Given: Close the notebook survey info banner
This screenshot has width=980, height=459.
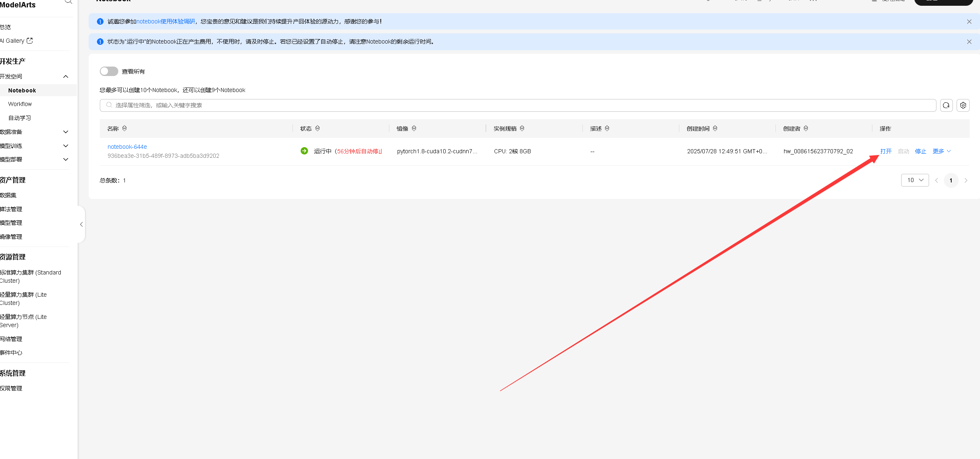Looking at the screenshot, I should coord(969,22).
